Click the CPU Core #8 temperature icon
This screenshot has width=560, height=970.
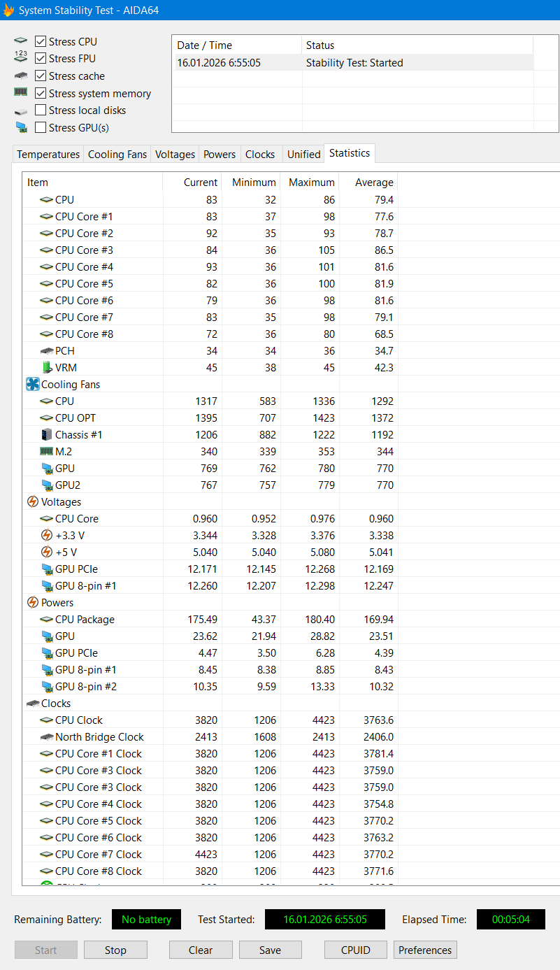[x=47, y=334]
